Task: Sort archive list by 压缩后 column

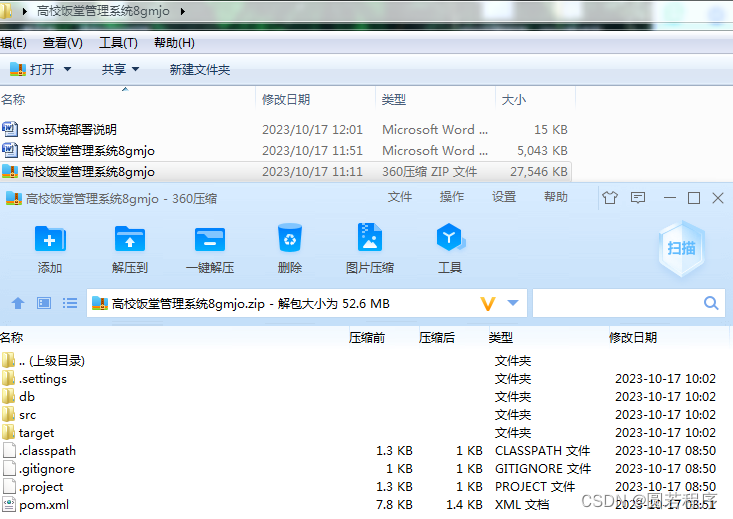Action: tap(437, 338)
